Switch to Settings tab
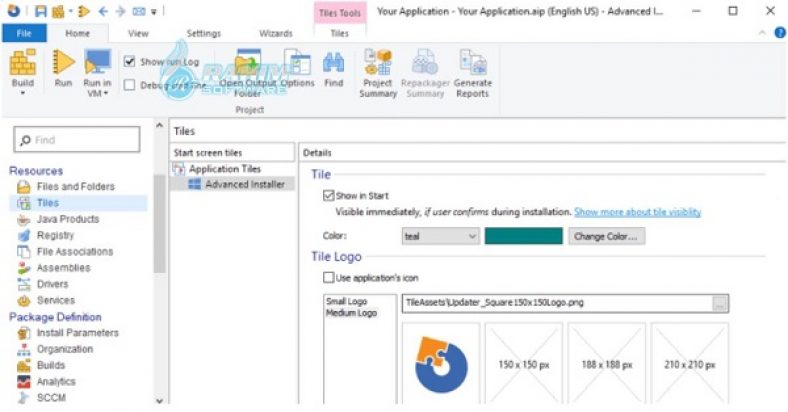Viewport: 788px width, 412px height. click(x=204, y=33)
